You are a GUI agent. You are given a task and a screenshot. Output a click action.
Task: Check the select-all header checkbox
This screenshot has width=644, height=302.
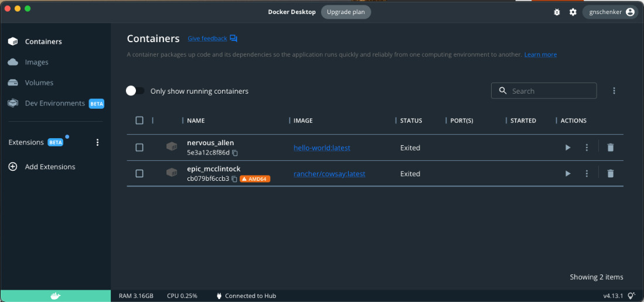click(x=139, y=120)
